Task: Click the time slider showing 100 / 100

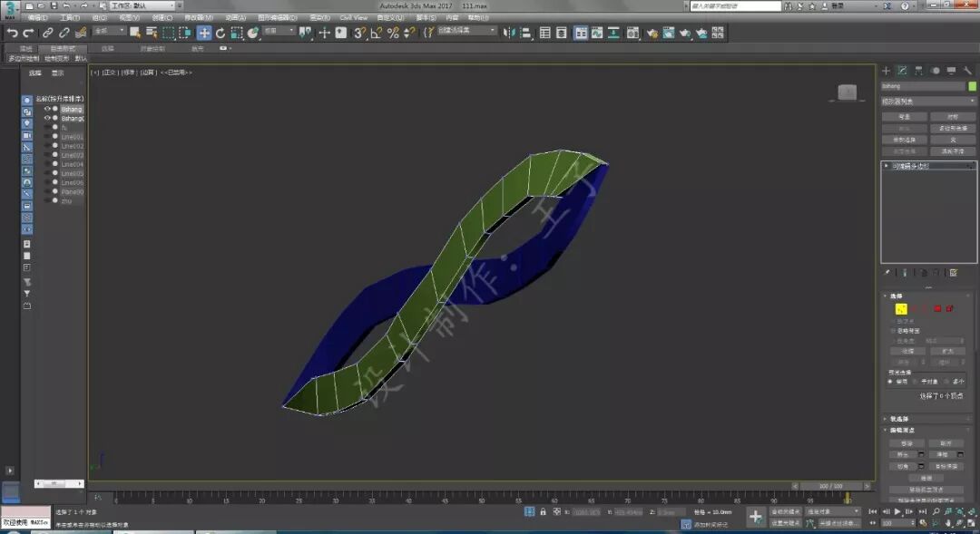Action: click(x=831, y=486)
